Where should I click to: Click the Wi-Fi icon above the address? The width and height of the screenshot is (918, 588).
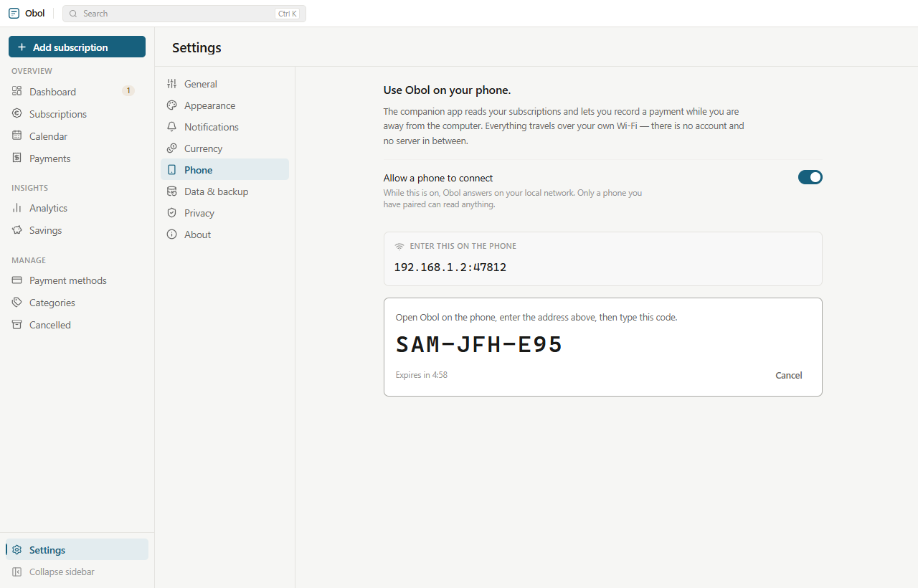tap(399, 246)
